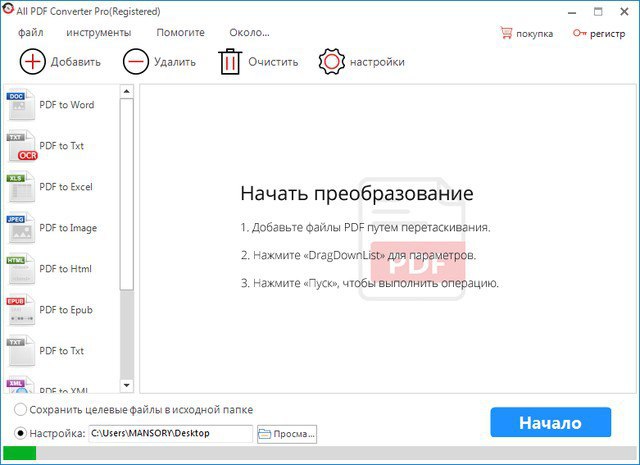Viewport: 640px width, 465px height.
Task: Click instruction step 2 about DragDownList
Action: pyautogui.click(x=358, y=256)
